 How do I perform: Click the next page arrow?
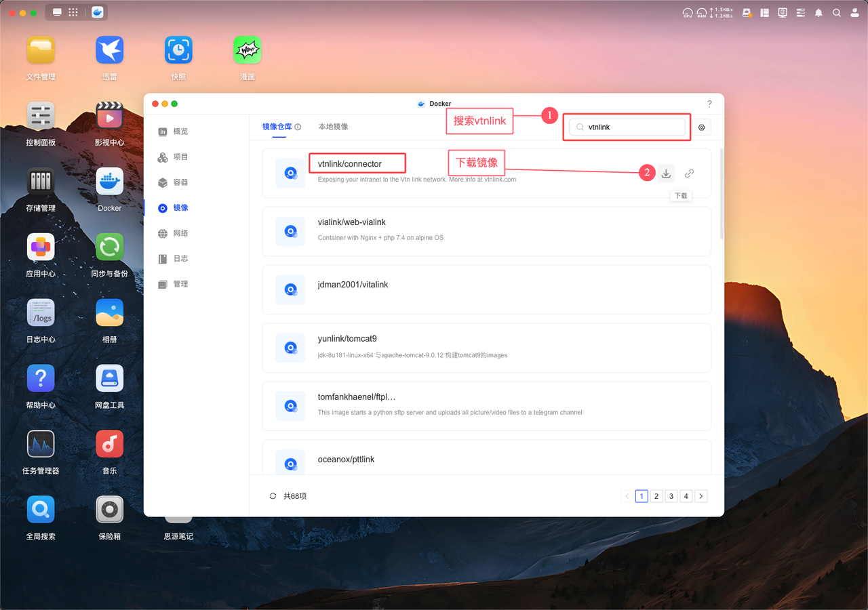[x=701, y=496]
